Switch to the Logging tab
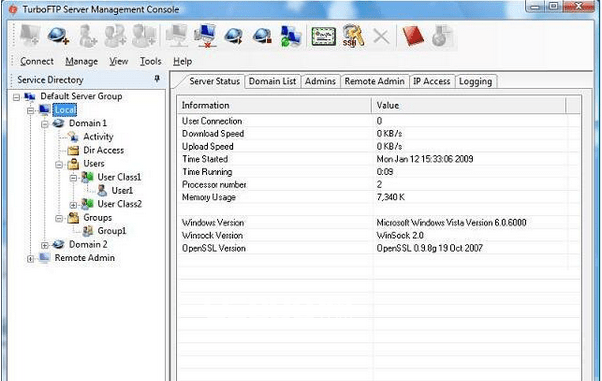This screenshot has height=381, width=602. pos(476,81)
